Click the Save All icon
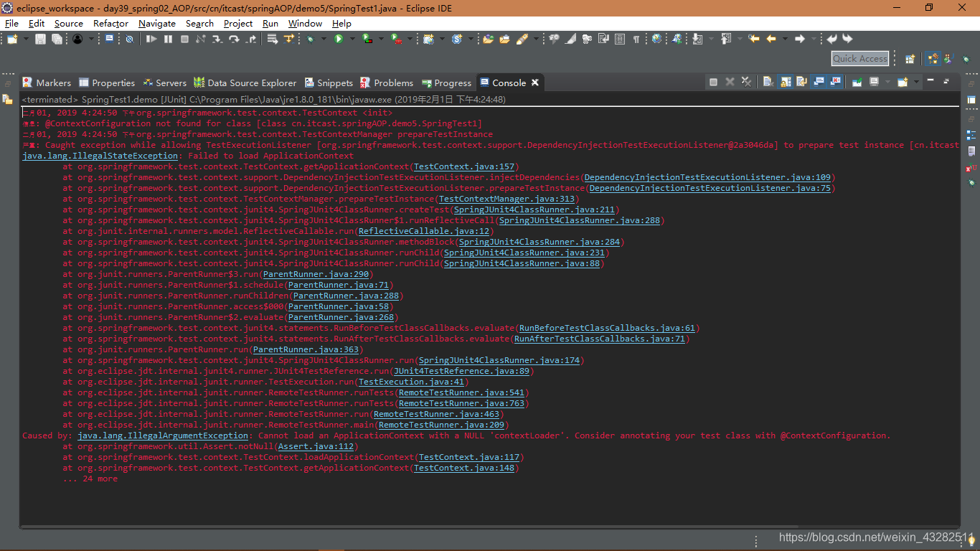The height and width of the screenshot is (551, 980). [x=57, y=39]
